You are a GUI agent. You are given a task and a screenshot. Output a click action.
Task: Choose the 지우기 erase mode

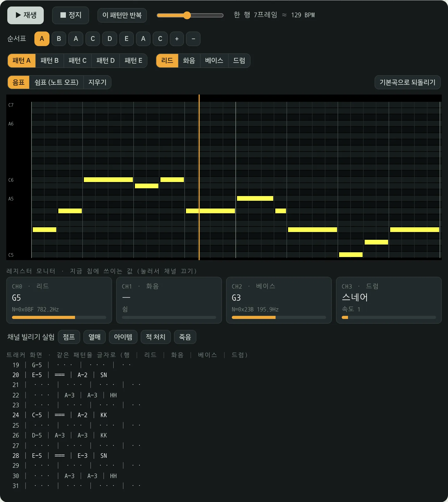coord(97,82)
